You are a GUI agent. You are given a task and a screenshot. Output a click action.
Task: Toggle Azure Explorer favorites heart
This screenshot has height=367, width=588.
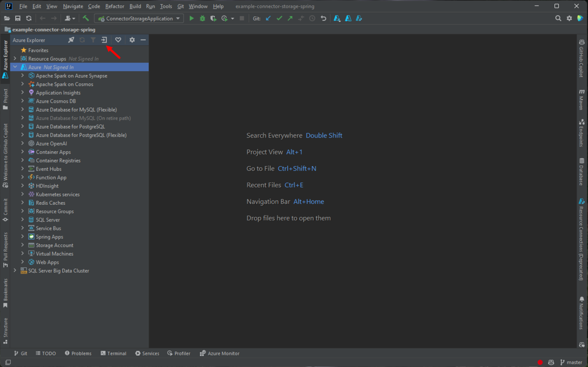pyautogui.click(x=118, y=40)
